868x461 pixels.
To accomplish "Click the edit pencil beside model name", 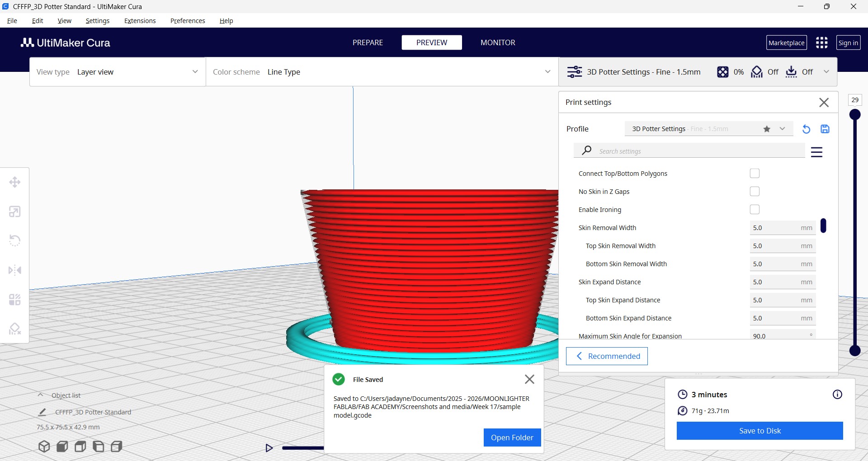I will (x=42, y=412).
